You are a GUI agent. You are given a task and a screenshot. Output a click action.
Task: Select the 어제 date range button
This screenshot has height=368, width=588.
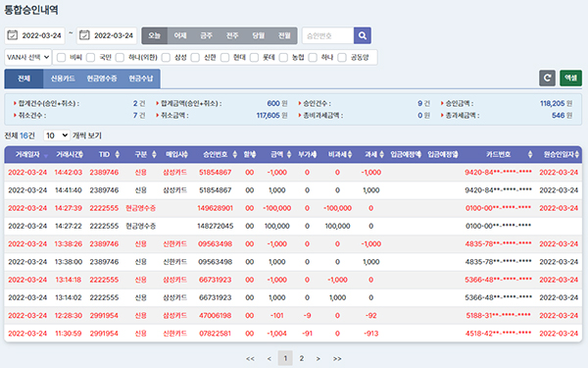point(180,35)
